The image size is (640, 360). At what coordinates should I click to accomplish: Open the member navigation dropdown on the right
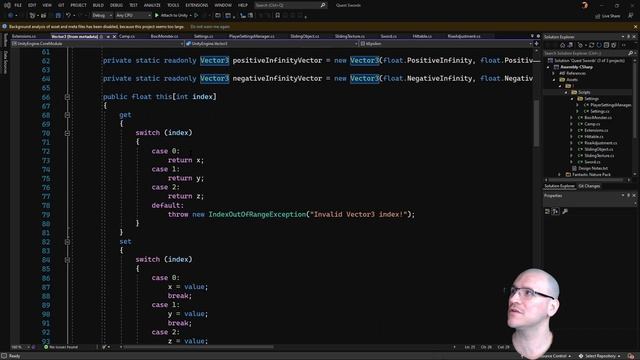446,44
